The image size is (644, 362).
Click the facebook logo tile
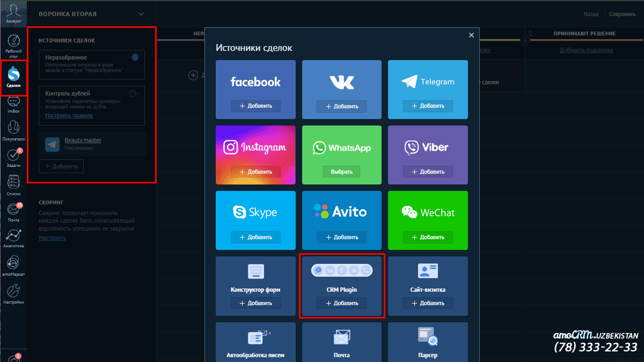tap(255, 82)
